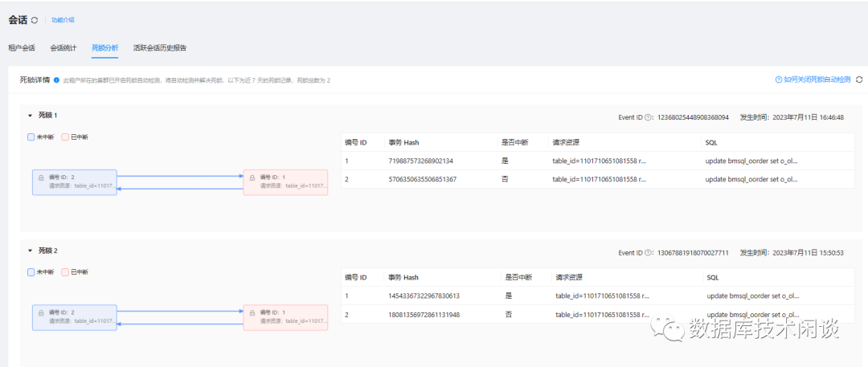Open the 功能介绍 link
Screen dimensions: 868x367
click(x=63, y=20)
